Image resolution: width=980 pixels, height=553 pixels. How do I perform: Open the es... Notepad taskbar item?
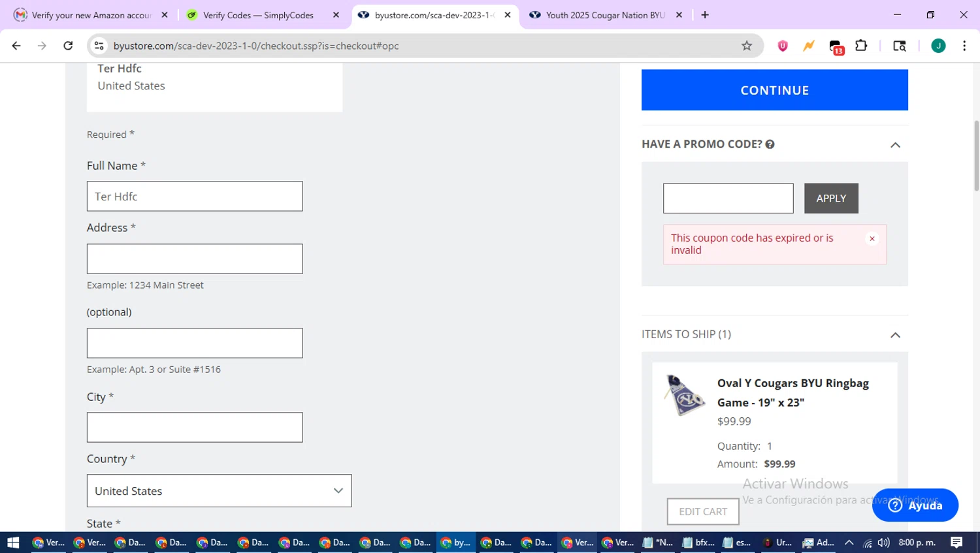click(x=737, y=543)
